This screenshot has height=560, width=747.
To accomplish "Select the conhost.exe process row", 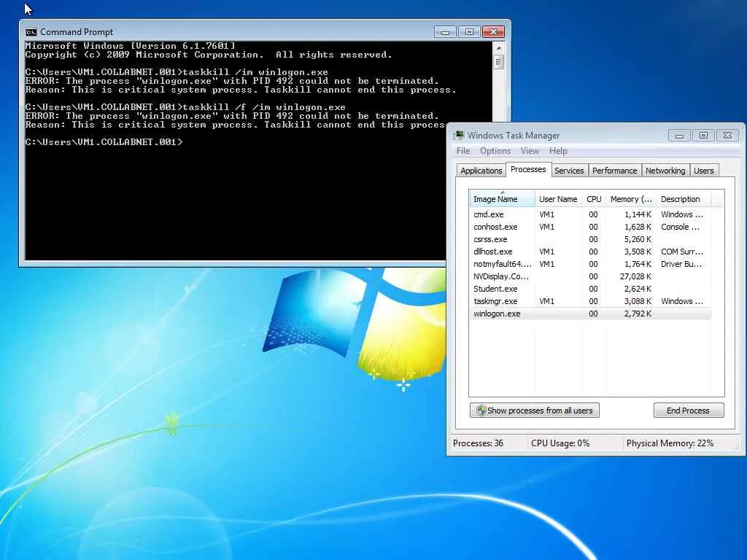I will [x=589, y=227].
